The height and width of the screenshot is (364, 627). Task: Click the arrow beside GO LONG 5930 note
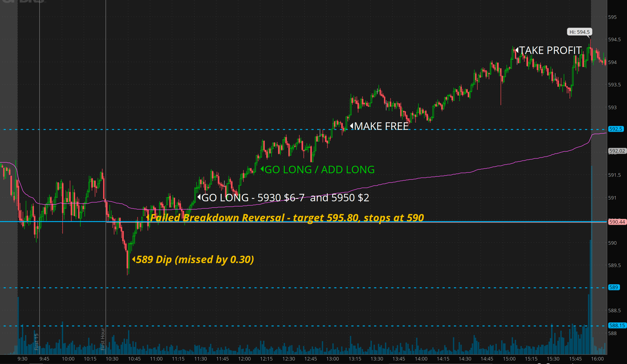199,197
